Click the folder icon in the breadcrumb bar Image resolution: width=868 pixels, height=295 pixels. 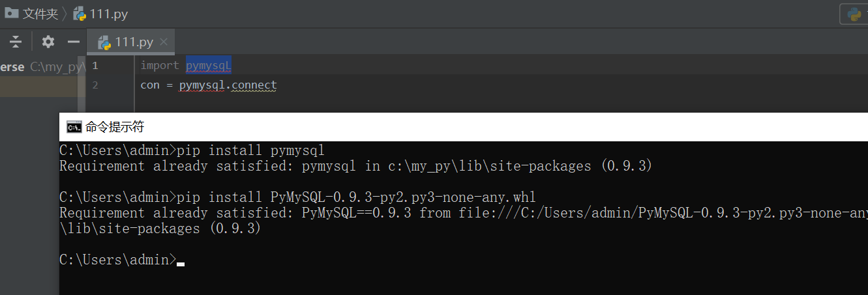[11, 12]
